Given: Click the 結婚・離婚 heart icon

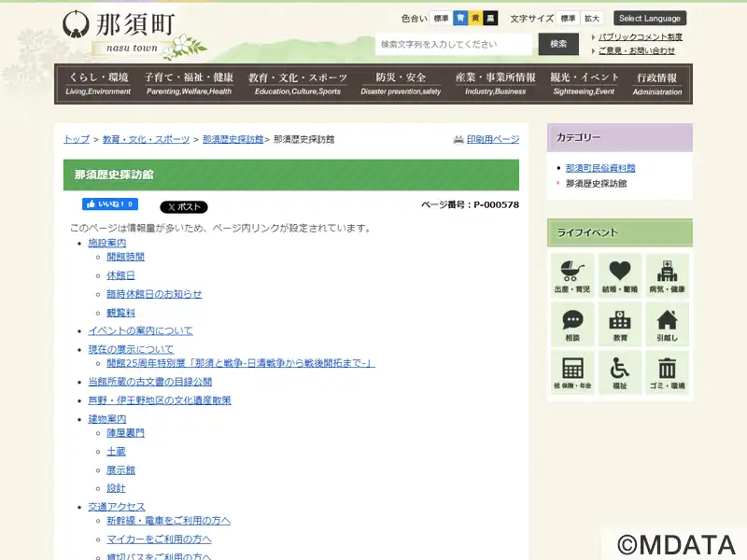Looking at the screenshot, I should click(620, 275).
